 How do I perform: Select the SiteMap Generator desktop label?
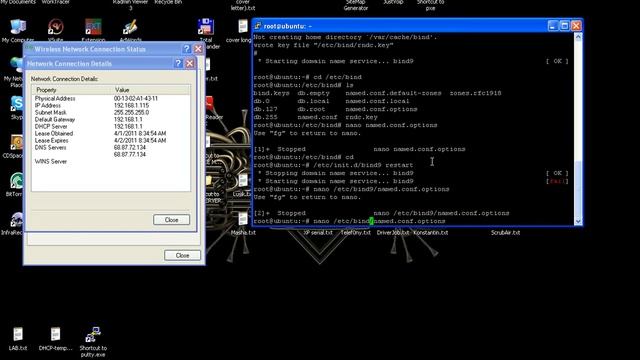pyautogui.click(x=356, y=5)
